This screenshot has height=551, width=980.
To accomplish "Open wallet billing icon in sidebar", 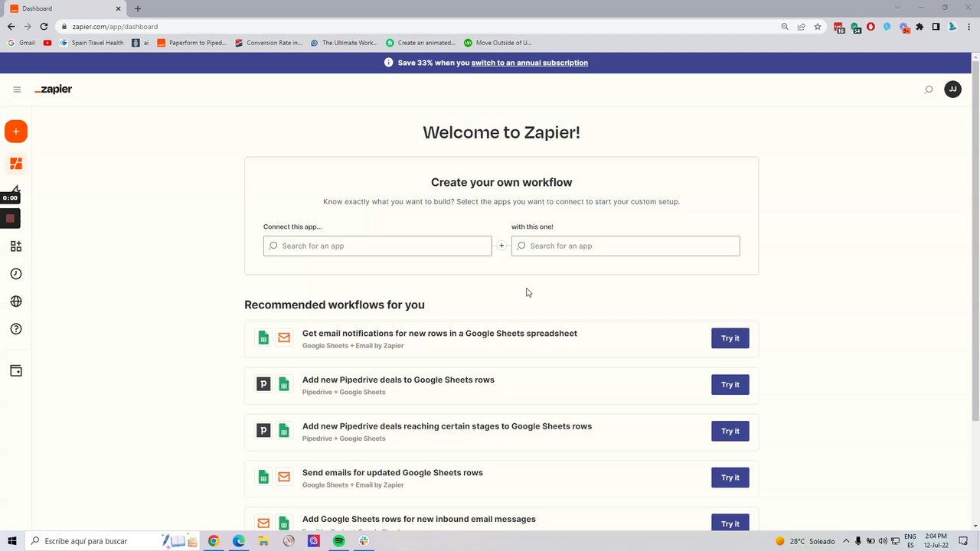I will (x=16, y=371).
